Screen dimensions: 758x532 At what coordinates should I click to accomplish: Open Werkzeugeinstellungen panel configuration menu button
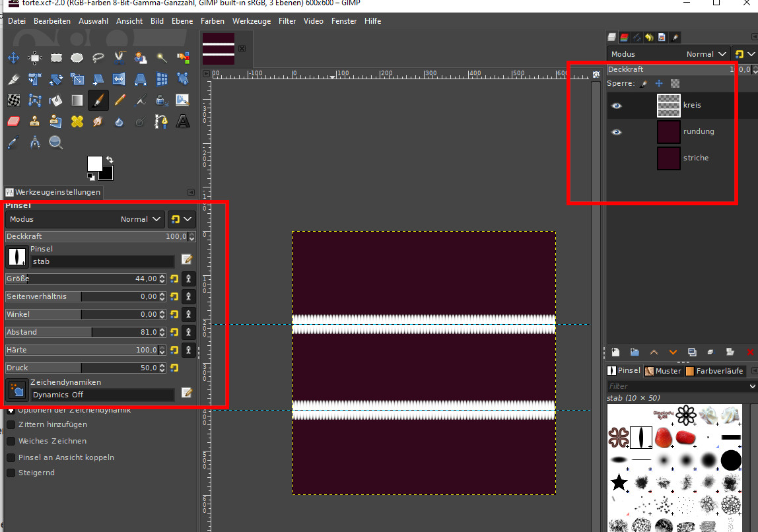pos(191,192)
